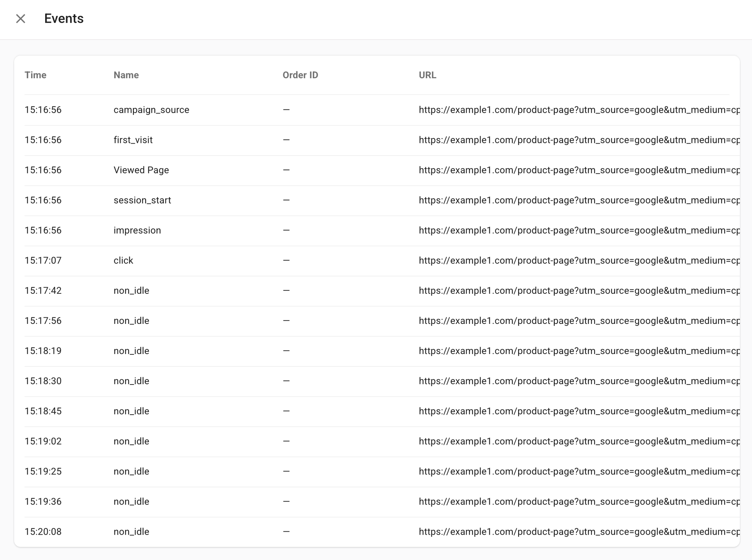Click the Order ID dash at 15:19:02
The width and height of the screenshot is (752, 560).
pyautogui.click(x=286, y=441)
